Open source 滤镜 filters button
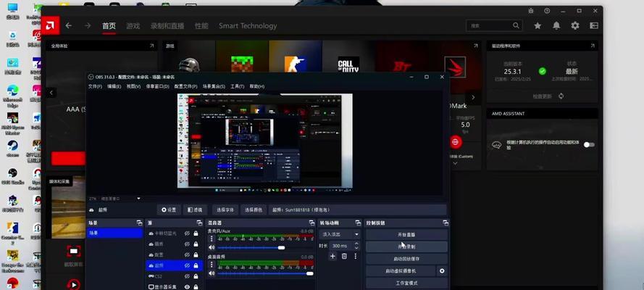 195,210
